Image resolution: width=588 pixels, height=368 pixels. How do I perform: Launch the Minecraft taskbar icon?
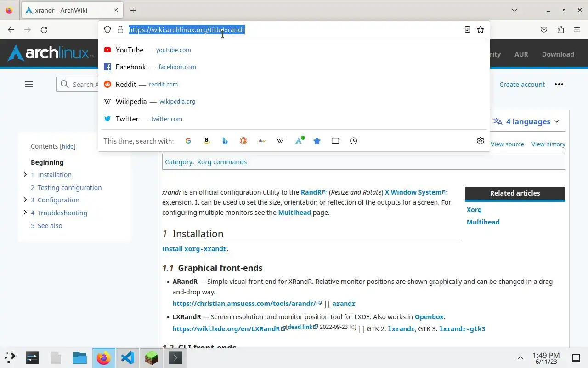(x=152, y=357)
